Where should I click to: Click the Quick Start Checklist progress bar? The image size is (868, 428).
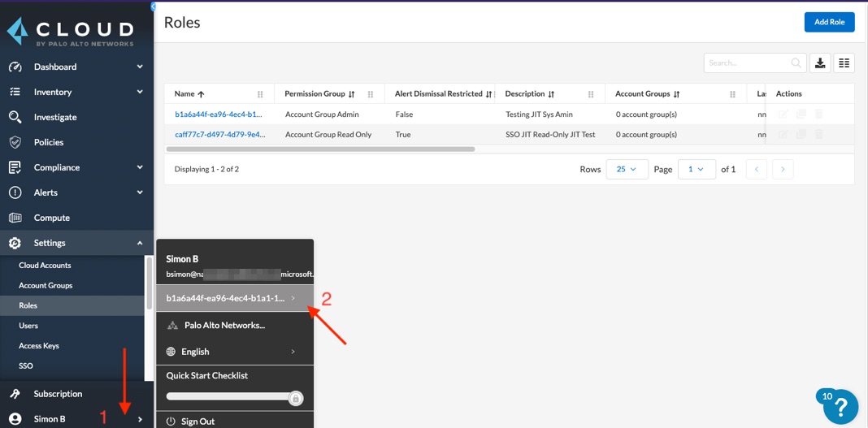coord(228,396)
